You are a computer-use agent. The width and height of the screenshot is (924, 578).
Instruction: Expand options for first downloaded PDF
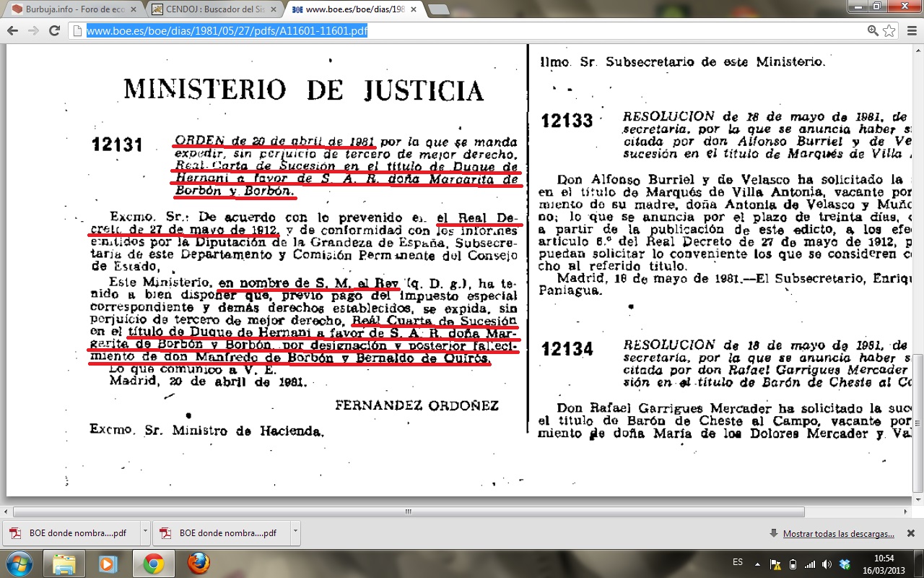pyautogui.click(x=145, y=533)
